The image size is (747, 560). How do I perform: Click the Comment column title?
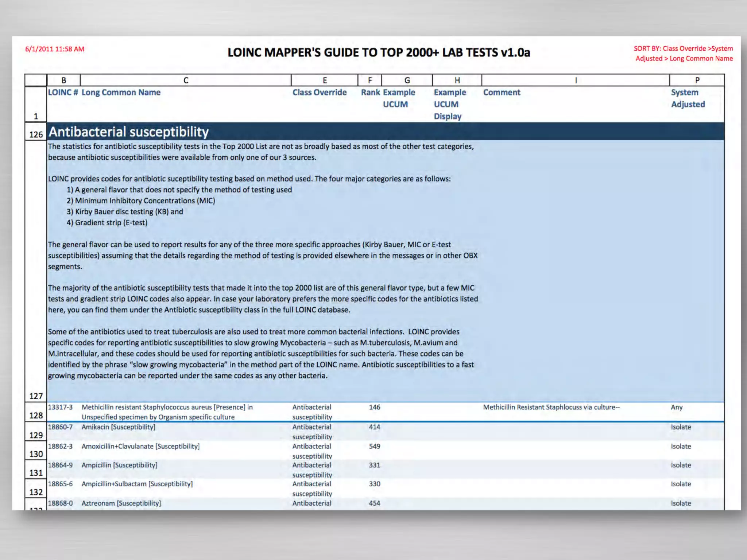click(x=502, y=93)
